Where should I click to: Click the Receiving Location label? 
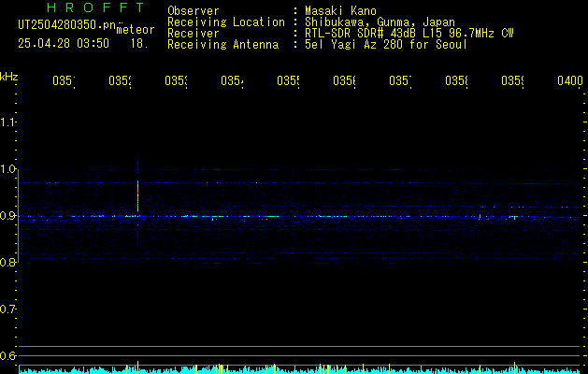coord(226,22)
